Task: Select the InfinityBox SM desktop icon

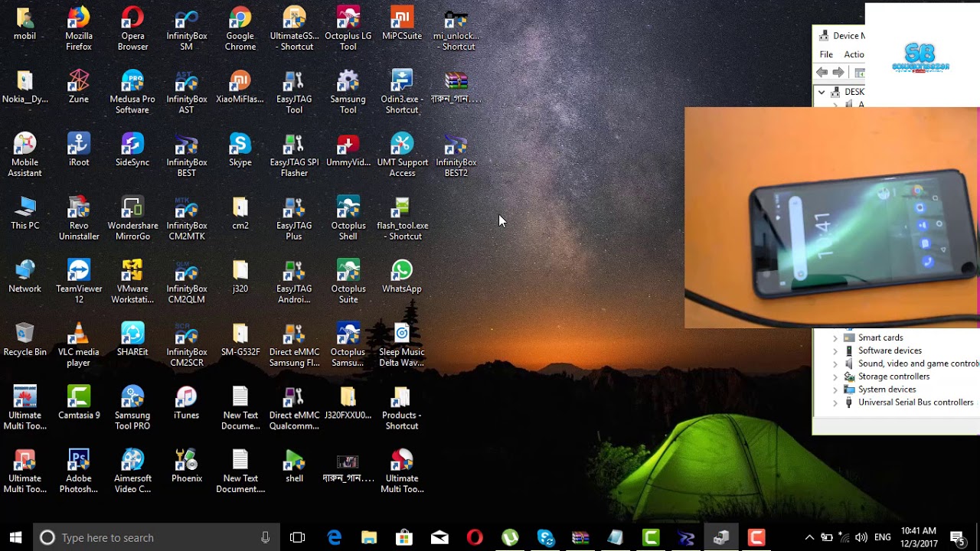Action: pos(187,29)
